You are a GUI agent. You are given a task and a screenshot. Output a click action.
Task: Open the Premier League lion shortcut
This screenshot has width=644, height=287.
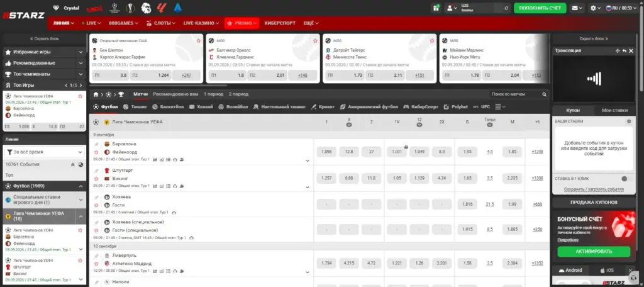(x=146, y=8)
